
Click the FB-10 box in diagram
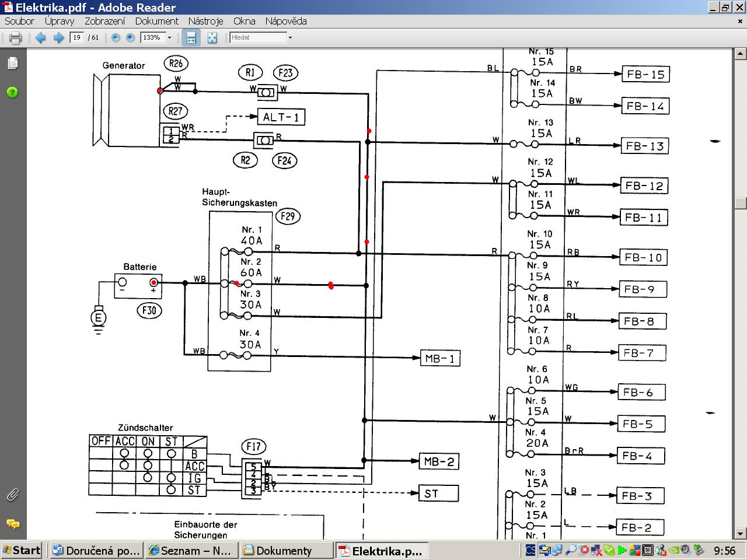pos(643,257)
